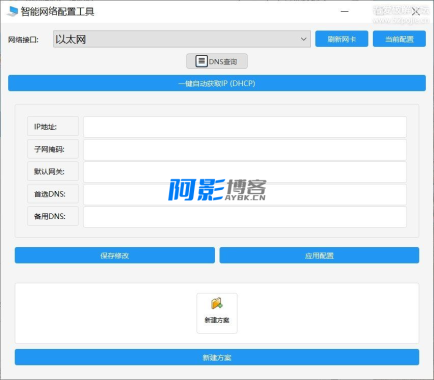Close the 智能网络配置工具 window
The width and height of the screenshot is (434, 380).
click(415, 12)
